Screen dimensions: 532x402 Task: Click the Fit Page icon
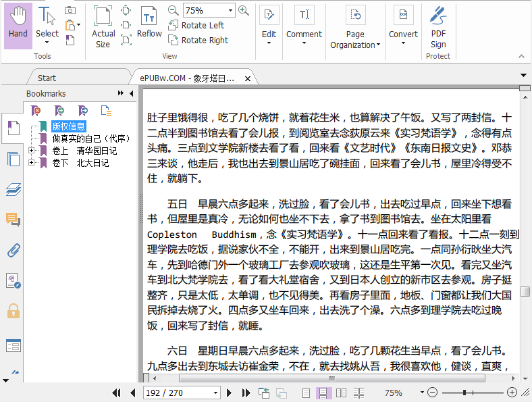tap(126, 10)
